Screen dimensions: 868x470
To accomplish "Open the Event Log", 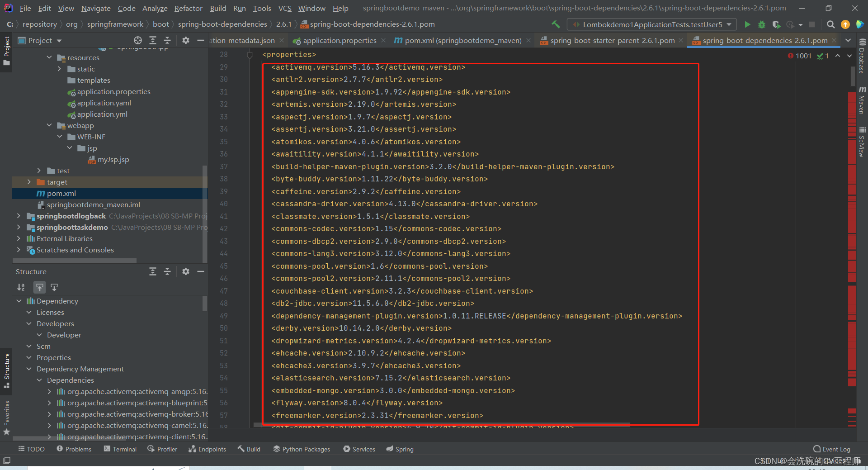I will point(832,449).
